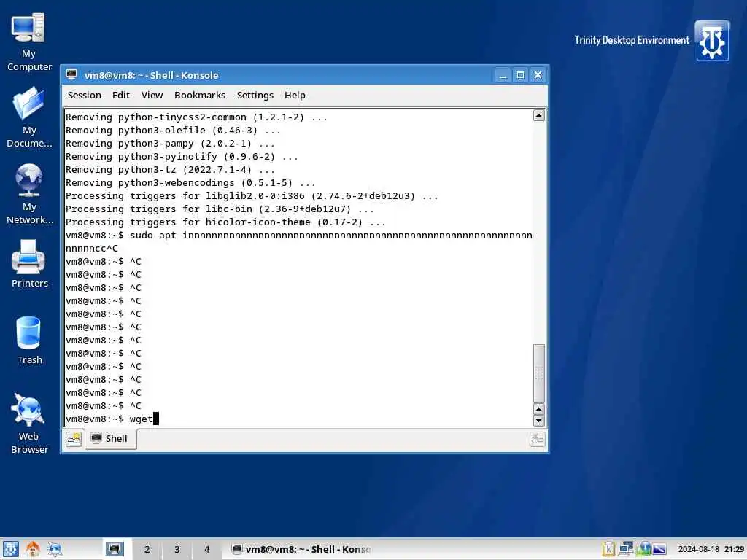
Task: Click the scrollbar track above the handle
Action: point(539,233)
